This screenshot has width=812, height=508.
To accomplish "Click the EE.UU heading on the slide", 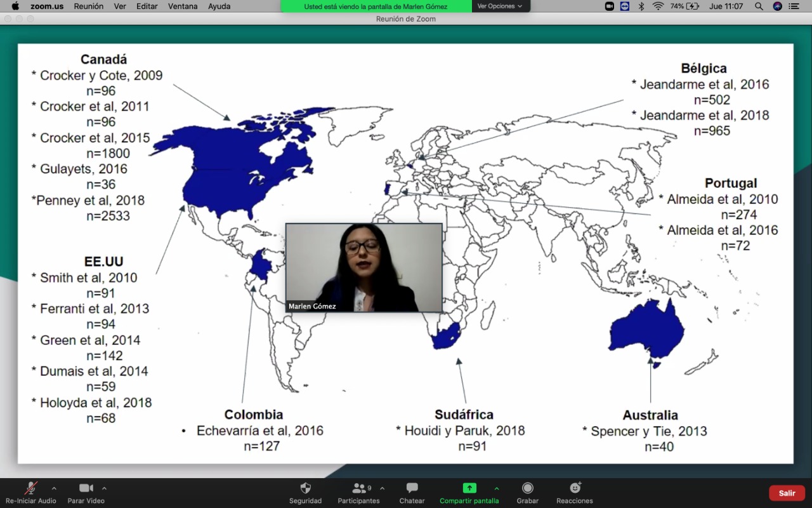I will pyautogui.click(x=103, y=262).
